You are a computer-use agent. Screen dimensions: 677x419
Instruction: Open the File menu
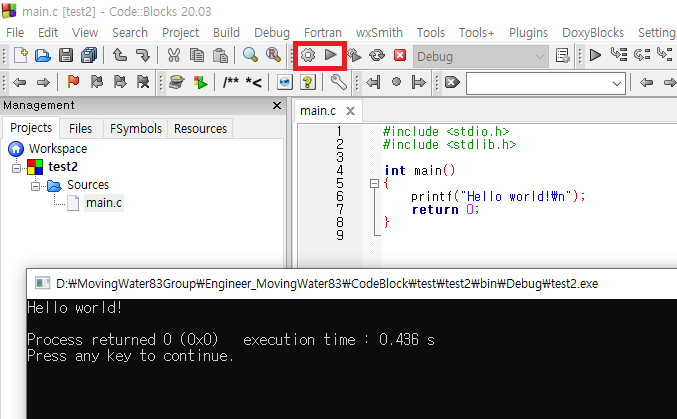(15, 32)
